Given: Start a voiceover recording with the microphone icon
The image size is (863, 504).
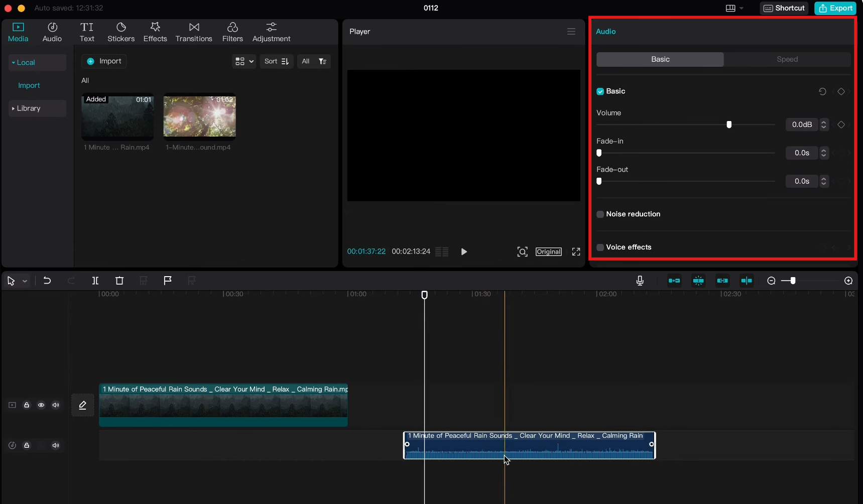Looking at the screenshot, I should click(640, 281).
